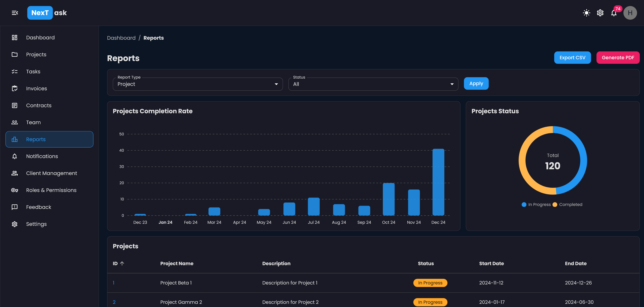Collapse the sidebar with hamburger icon
Viewport: 644px width, 307px height.
tap(15, 13)
